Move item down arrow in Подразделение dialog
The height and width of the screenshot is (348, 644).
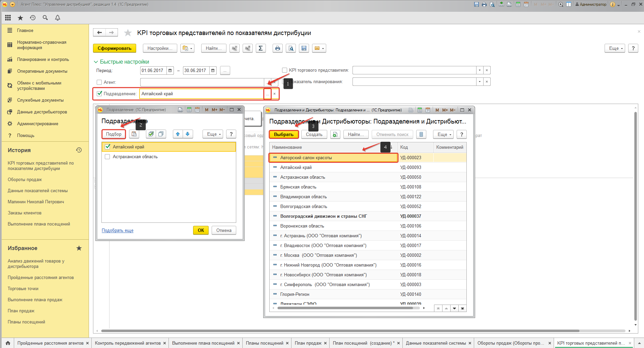188,134
